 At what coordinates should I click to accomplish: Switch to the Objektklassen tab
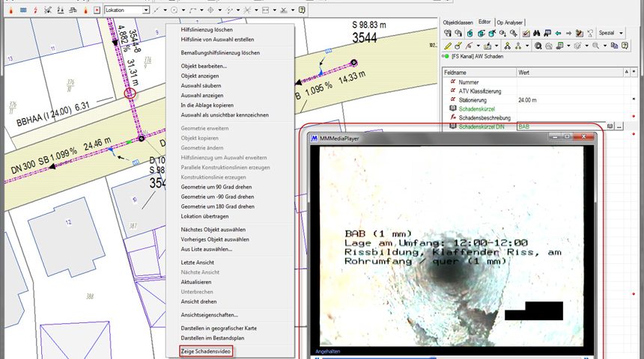coord(458,23)
